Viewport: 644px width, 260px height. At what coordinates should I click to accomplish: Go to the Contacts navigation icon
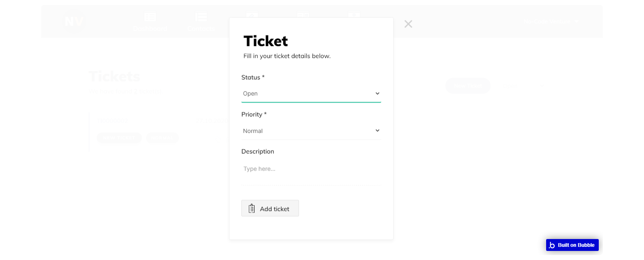point(201,18)
